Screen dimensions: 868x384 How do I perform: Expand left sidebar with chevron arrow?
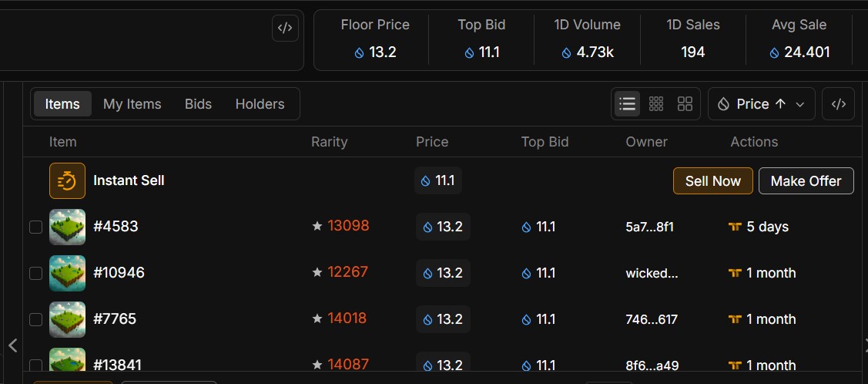click(13, 345)
